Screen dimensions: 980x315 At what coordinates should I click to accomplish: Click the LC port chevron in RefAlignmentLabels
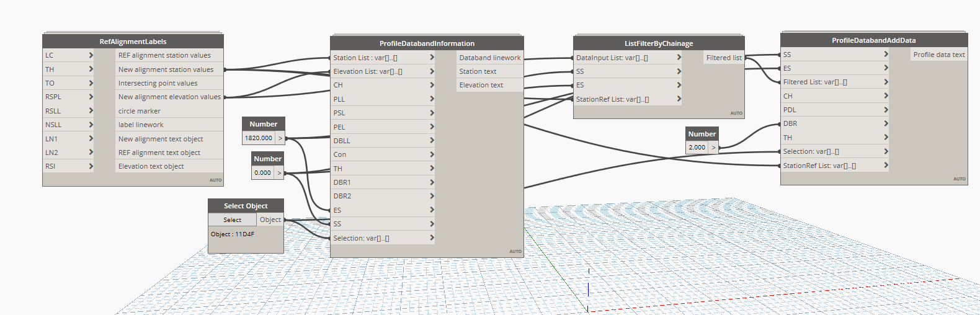pos(91,55)
